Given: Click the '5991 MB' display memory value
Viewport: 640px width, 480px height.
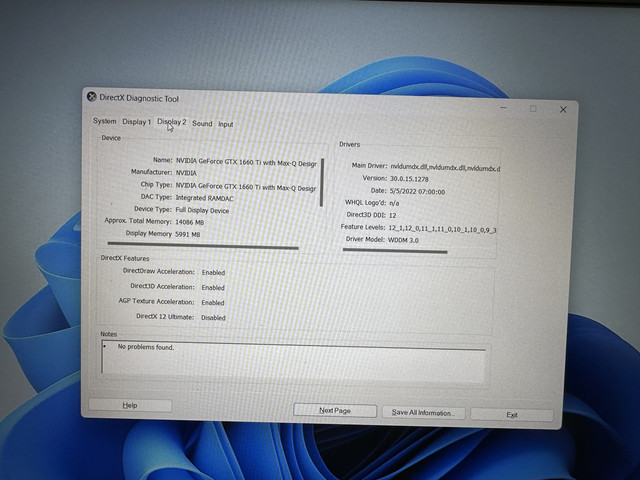Looking at the screenshot, I should 187,235.
